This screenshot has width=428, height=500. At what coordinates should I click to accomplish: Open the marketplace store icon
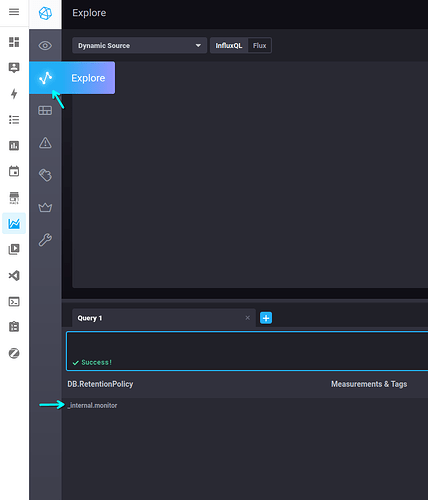click(x=14, y=198)
